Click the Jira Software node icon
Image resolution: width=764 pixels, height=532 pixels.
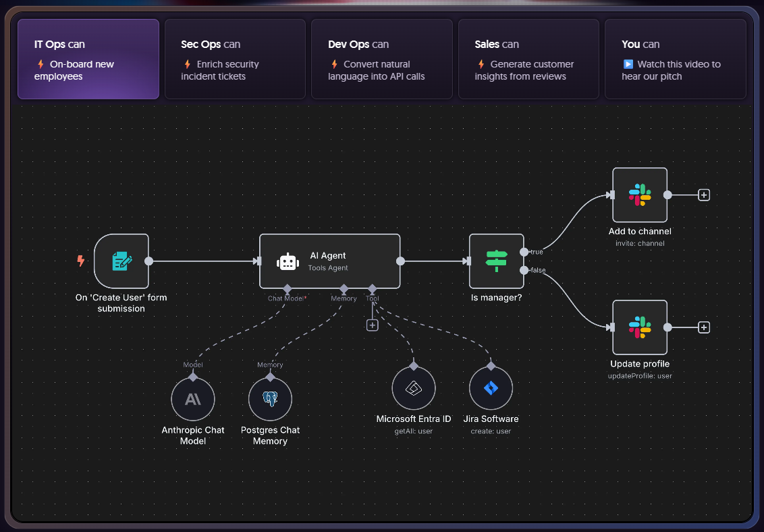point(491,388)
